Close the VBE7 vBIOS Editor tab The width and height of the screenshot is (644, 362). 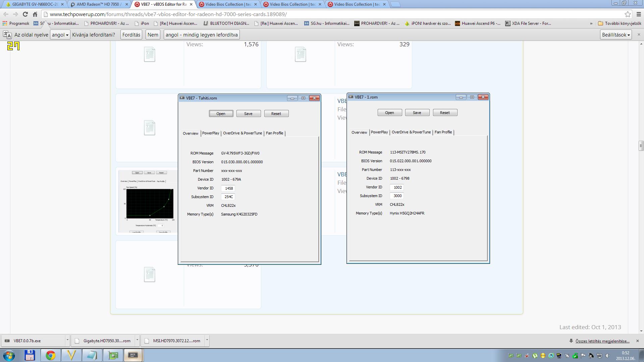191,4
